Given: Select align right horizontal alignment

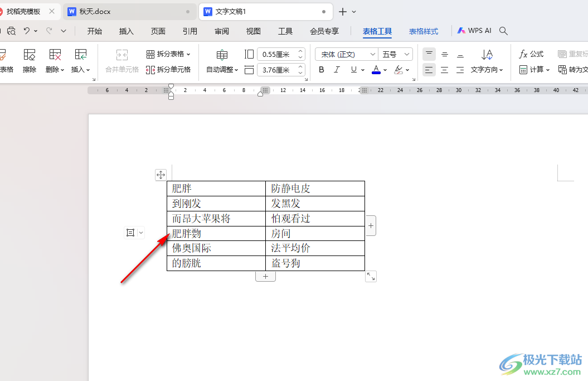Looking at the screenshot, I should click(x=460, y=70).
